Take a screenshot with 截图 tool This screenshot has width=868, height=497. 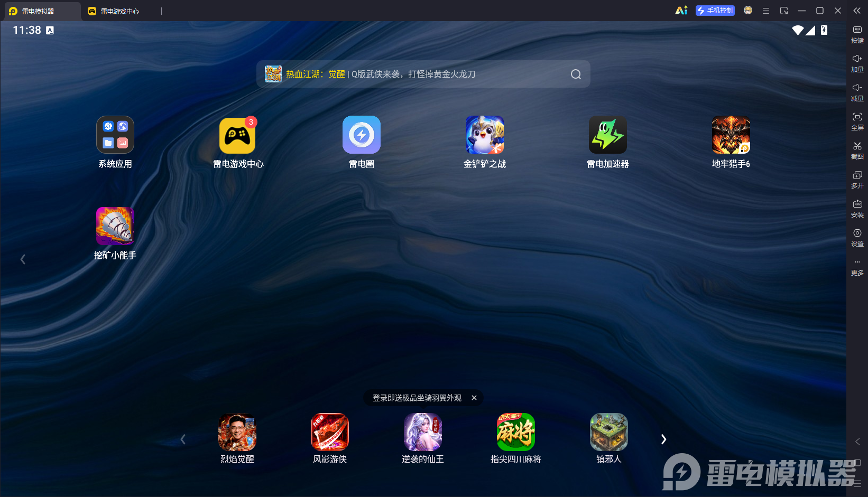857,151
